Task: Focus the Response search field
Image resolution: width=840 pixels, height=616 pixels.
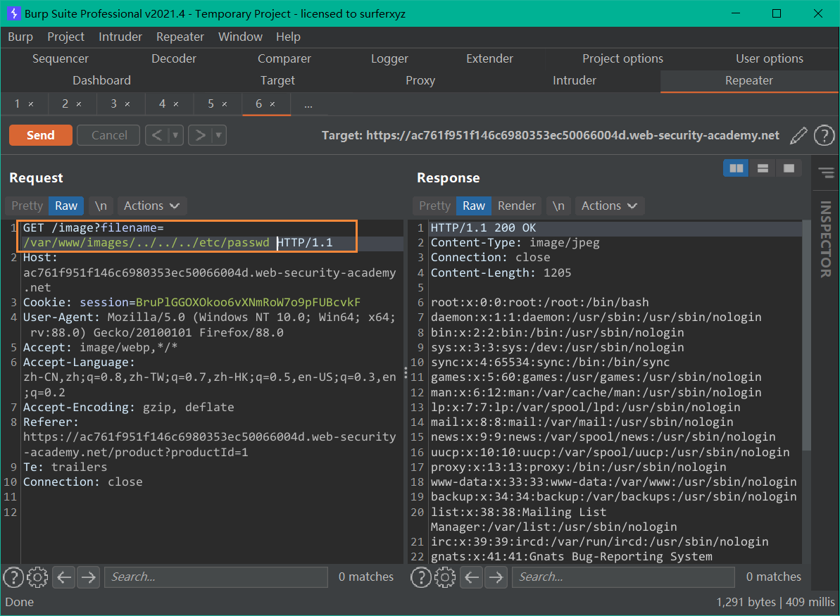Action: coord(624,577)
